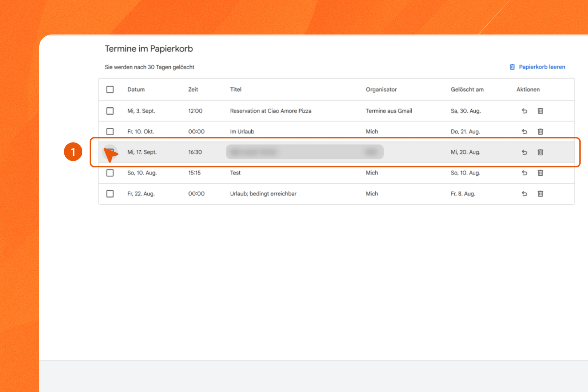This screenshot has height=392, width=588.
Task: Restore the 'Im Urlaub' event
Action: click(524, 132)
